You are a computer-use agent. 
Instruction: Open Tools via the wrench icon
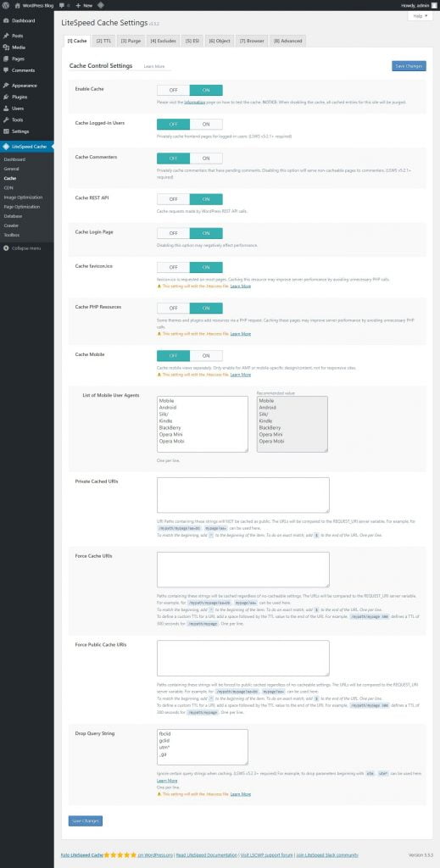[x=6, y=120]
